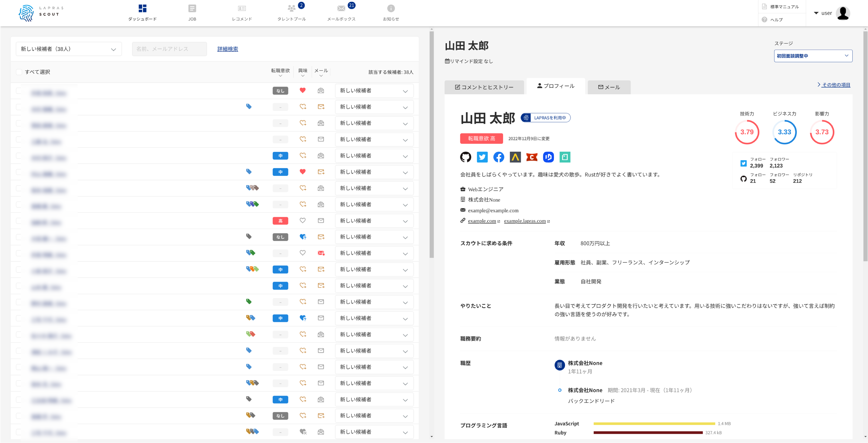Click the candidate list vertical scrollbar
The height and width of the screenshot is (443, 868).
431,145
